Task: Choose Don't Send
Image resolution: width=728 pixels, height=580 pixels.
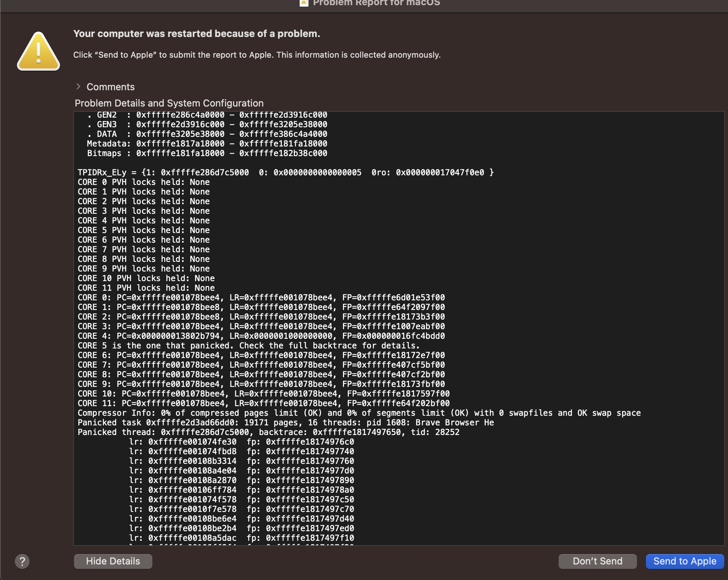Action: [x=597, y=561]
